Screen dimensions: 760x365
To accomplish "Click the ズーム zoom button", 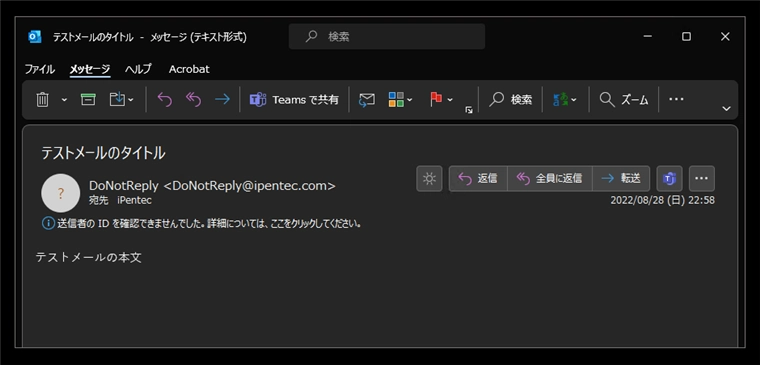I will (624, 100).
